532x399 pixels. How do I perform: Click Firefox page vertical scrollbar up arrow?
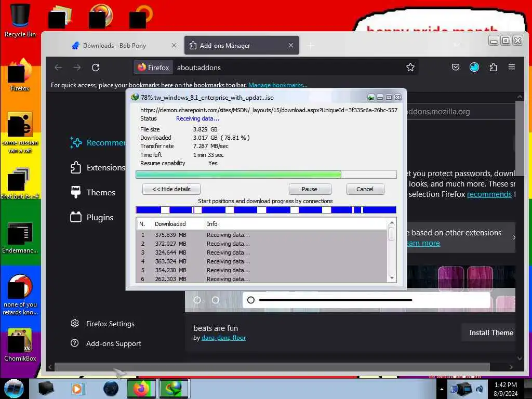(520, 97)
